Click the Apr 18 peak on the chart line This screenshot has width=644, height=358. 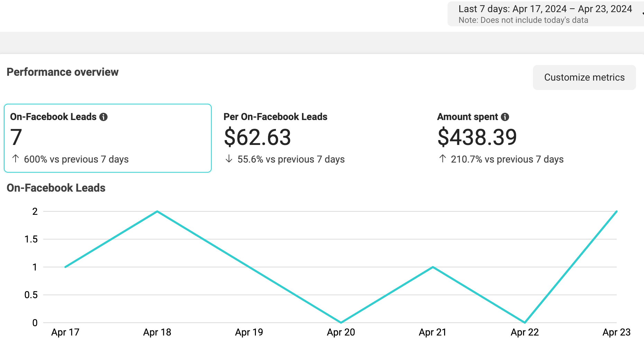(x=157, y=211)
